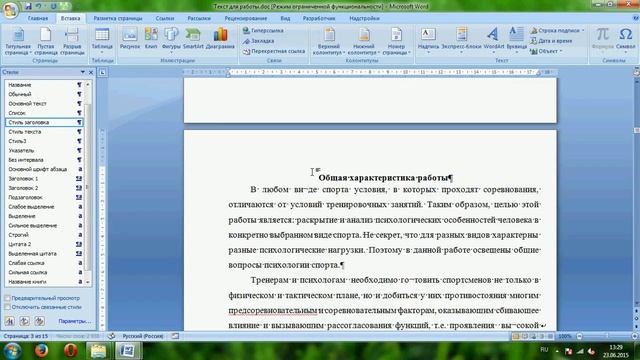Select the Обычный style entry

click(x=45, y=94)
